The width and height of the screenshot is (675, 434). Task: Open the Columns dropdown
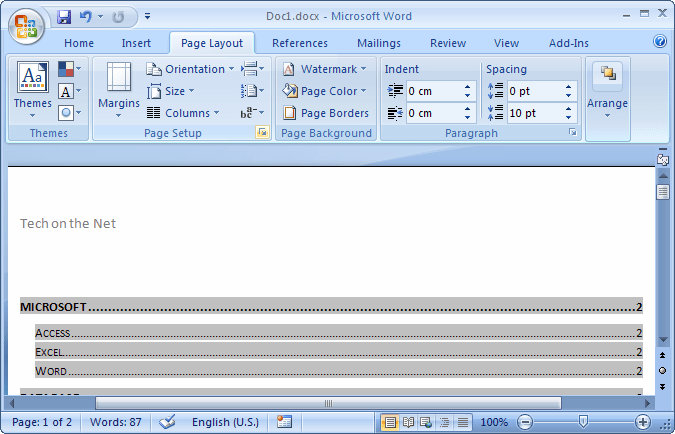coord(183,113)
